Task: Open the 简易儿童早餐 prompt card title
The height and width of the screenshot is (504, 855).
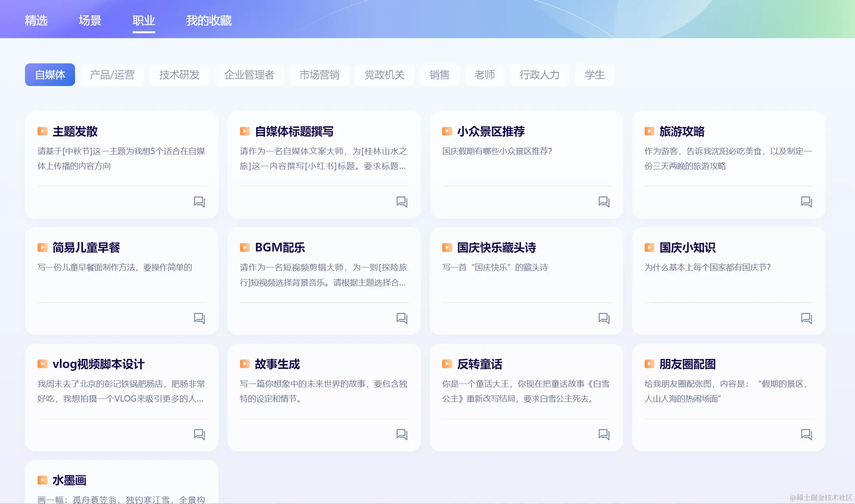Action: tap(86, 248)
